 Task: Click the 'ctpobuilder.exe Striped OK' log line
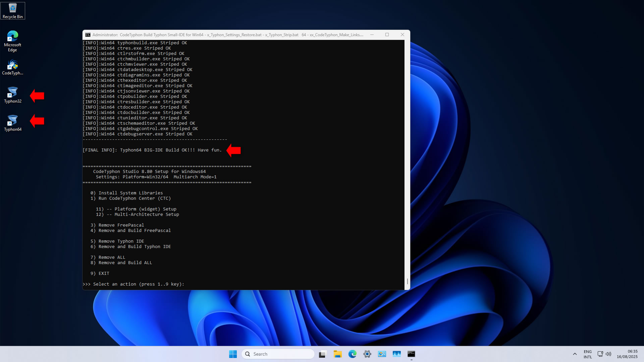135,97
